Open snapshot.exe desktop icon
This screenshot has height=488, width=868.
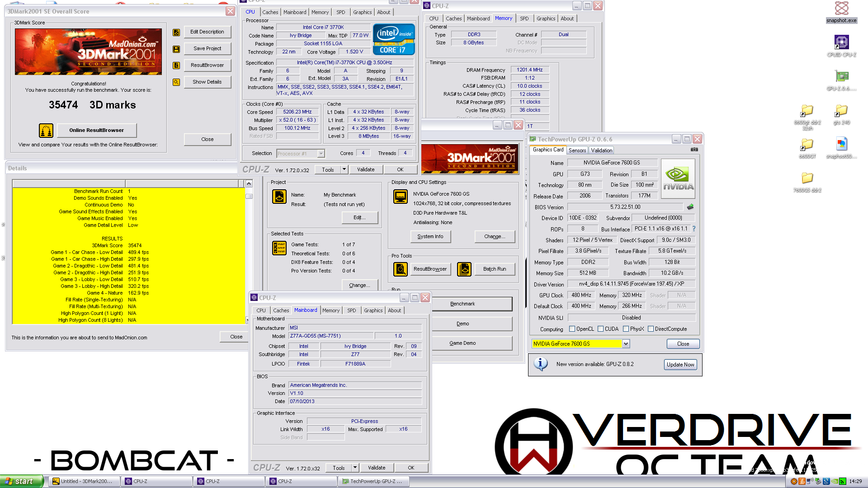point(841,12)
